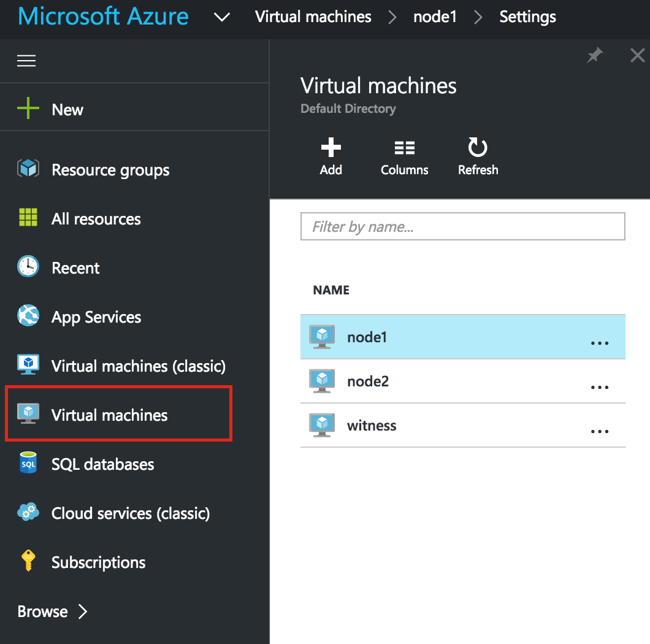Close the Virtual machines blade

[x=638, y=55]
